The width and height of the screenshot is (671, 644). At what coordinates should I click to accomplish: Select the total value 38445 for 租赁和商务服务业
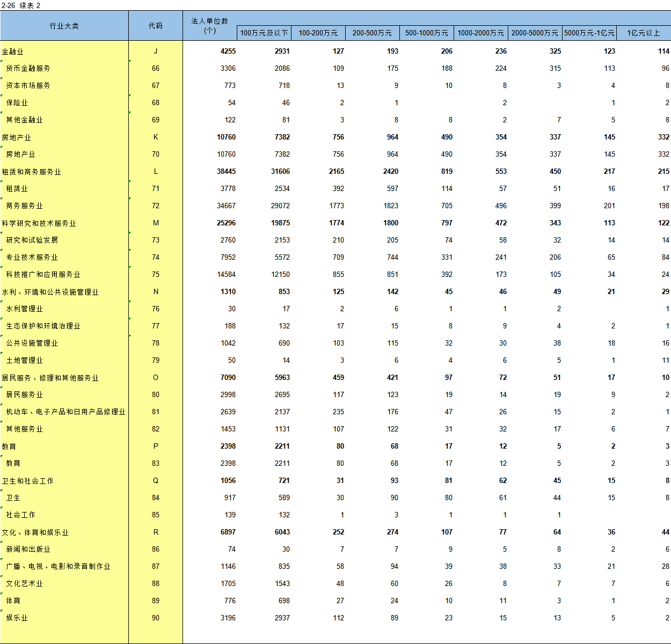(x=226, y=172)
